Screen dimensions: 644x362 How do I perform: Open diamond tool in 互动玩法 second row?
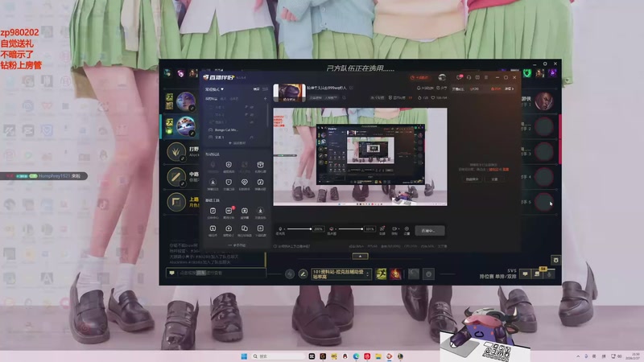(245, 184)
